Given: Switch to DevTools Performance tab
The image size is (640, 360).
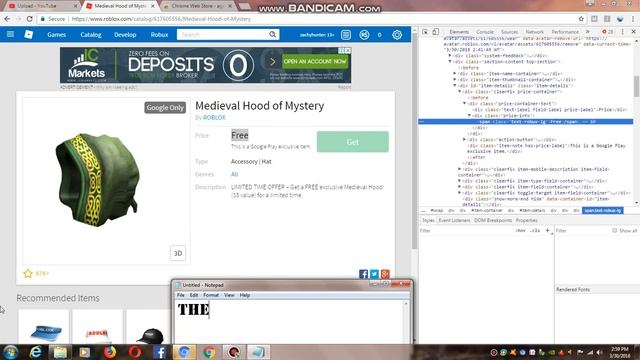Looking at the screenshot, I should [x=565, y=32].
